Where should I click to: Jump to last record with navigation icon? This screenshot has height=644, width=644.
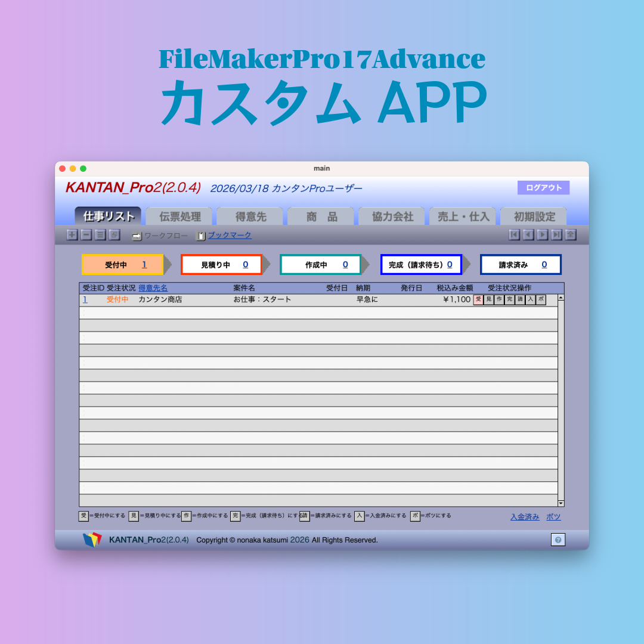click(x=556, y=235)
